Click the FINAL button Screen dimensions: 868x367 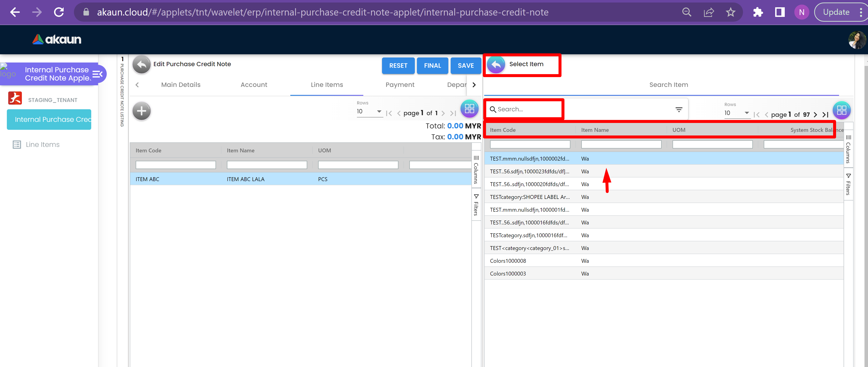(x=432, y=66)
